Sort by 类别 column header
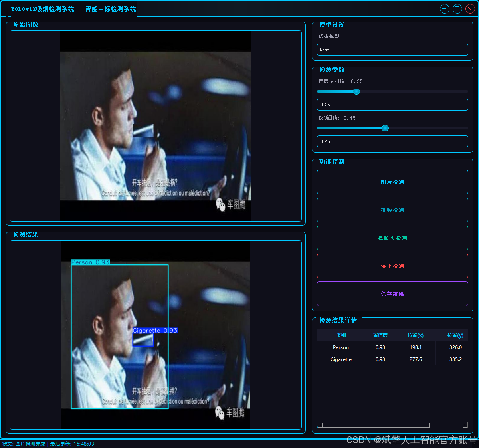 click(341, 335)
